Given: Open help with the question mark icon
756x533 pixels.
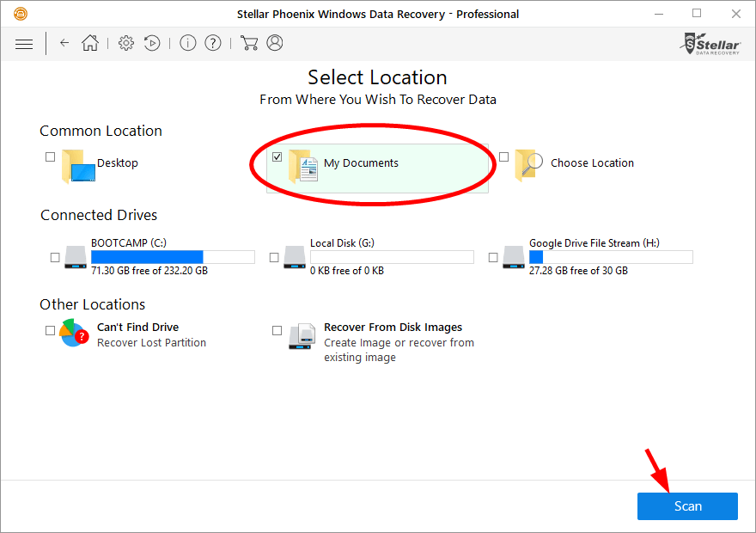Looking at the screenshot, I should coord(213,43).
